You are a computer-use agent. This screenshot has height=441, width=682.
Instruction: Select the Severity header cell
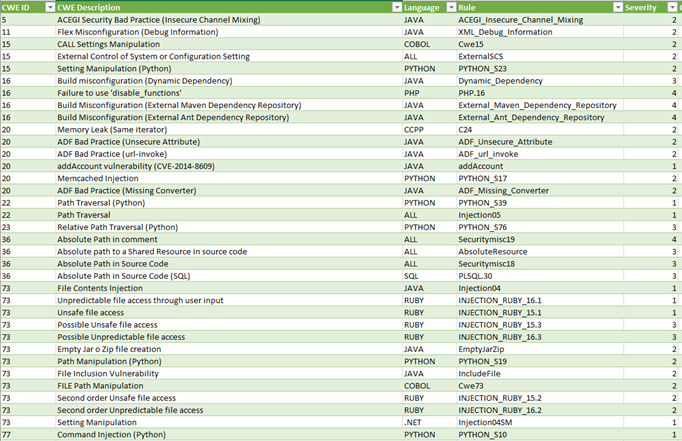651,7
